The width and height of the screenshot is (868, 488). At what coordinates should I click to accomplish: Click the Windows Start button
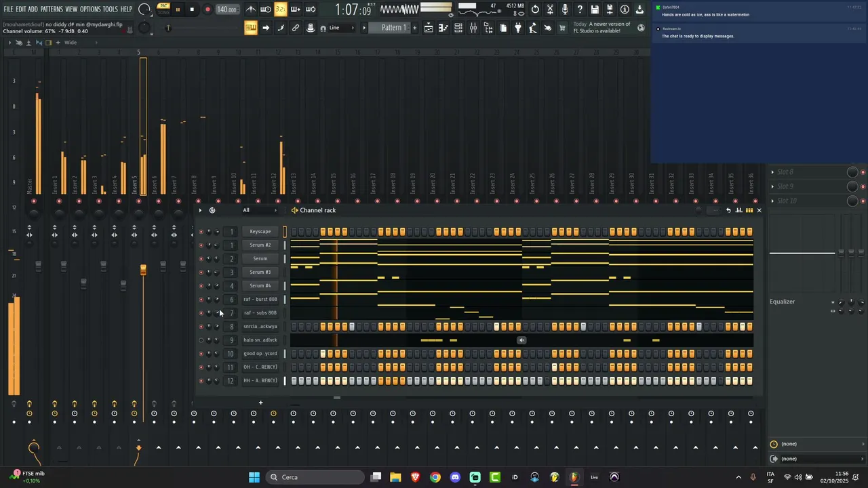(254, 477)
